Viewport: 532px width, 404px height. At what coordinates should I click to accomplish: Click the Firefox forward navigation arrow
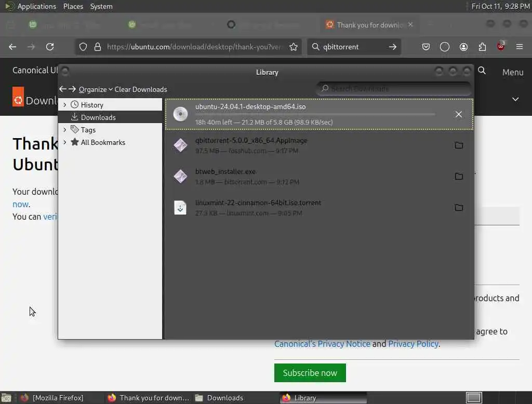click(31, 47)
